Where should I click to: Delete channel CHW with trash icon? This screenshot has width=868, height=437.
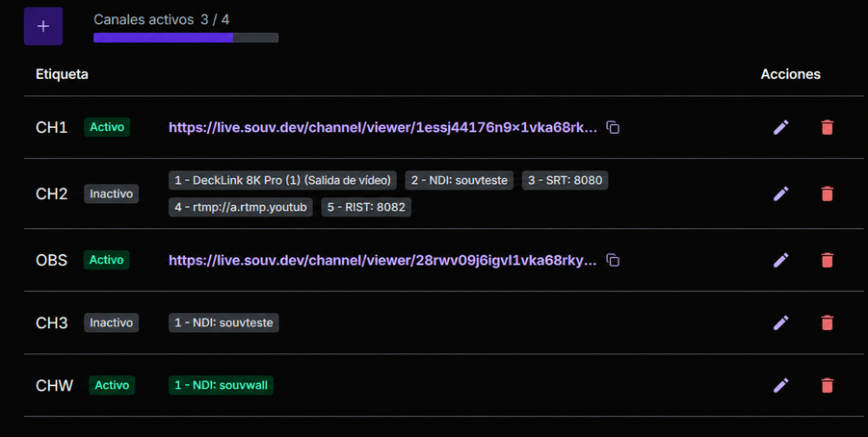pyautogui.click(x=827, y=385)
